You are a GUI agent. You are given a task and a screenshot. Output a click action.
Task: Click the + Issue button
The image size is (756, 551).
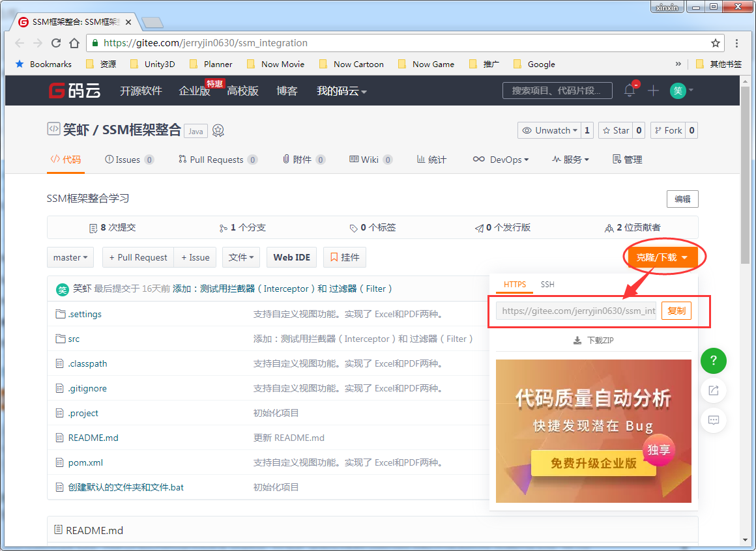coord(196,257)
